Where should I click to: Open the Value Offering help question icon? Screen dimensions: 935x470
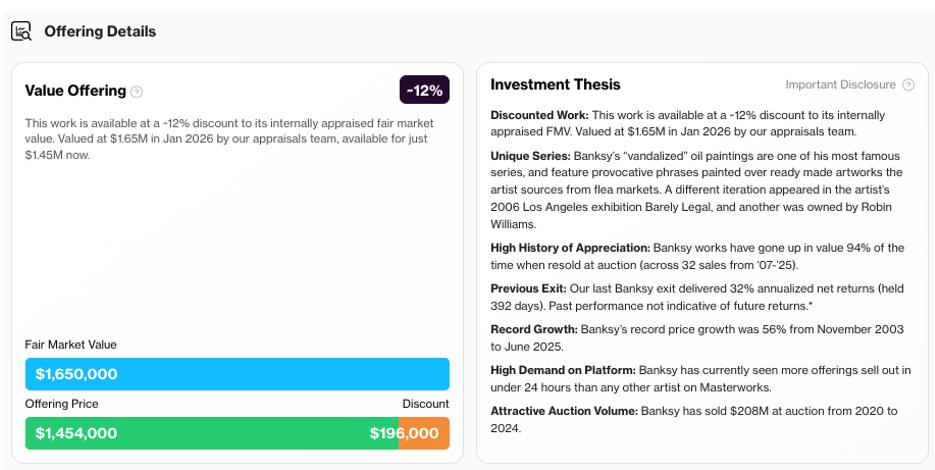click(137, 92)
